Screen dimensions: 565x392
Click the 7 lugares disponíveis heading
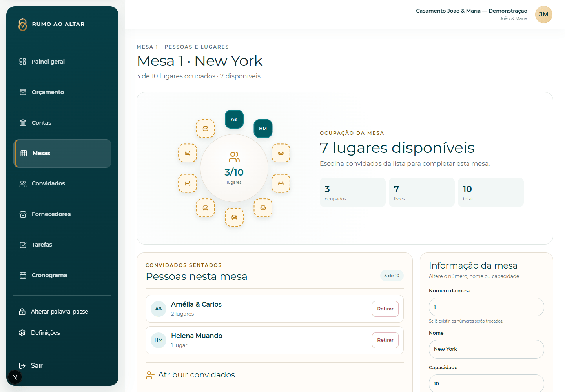click(397, 148)
